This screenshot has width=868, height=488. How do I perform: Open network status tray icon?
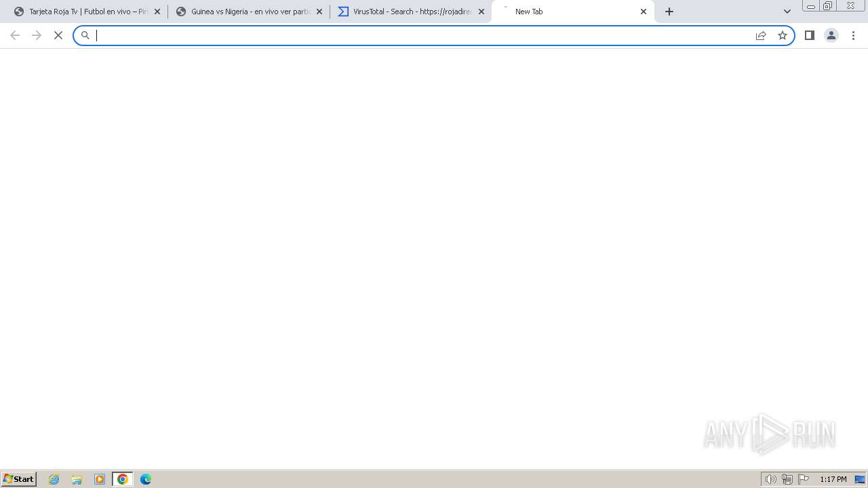click(787, 479)
